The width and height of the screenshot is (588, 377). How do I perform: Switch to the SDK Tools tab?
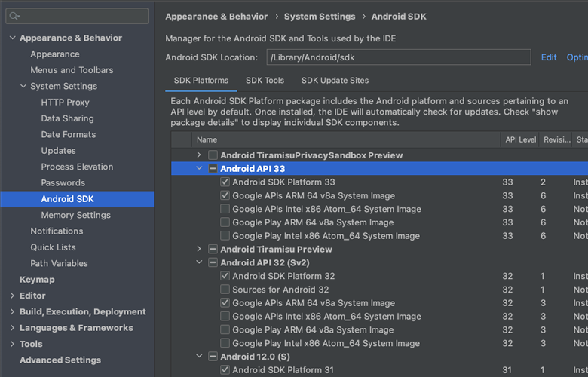265,81
